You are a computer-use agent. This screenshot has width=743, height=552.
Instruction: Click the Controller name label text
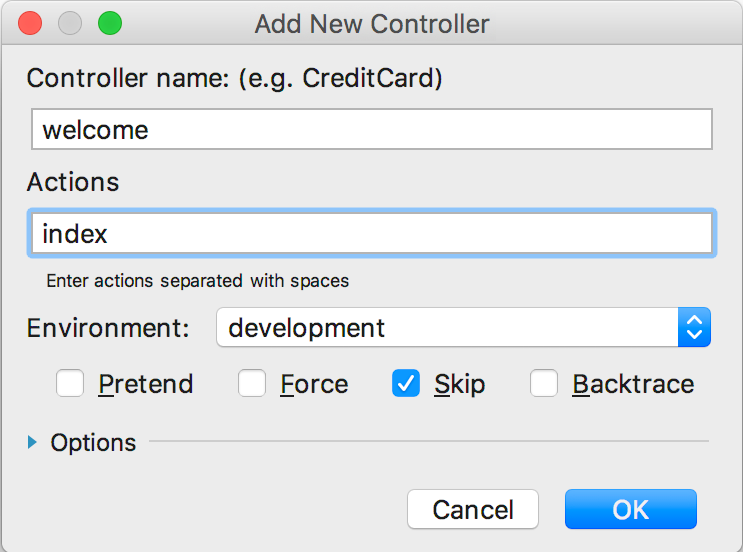coord(234,78)
